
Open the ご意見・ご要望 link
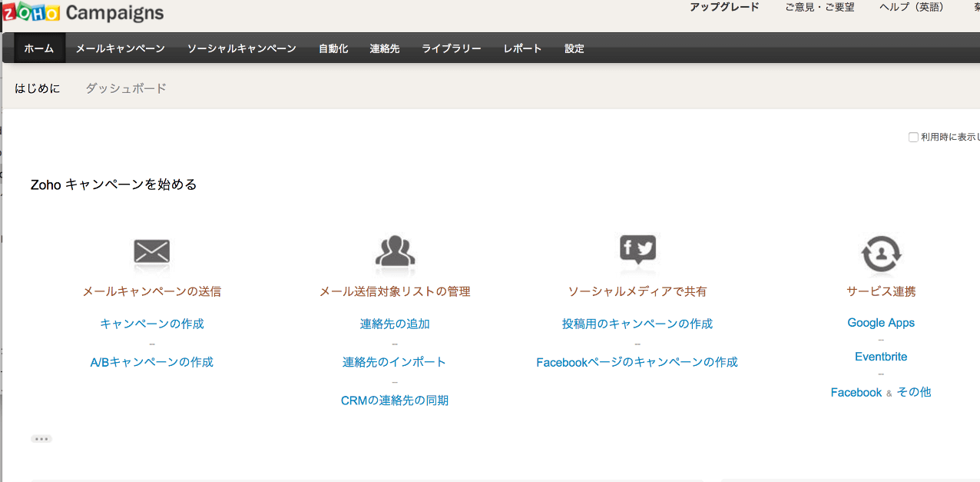coord(819,7)
